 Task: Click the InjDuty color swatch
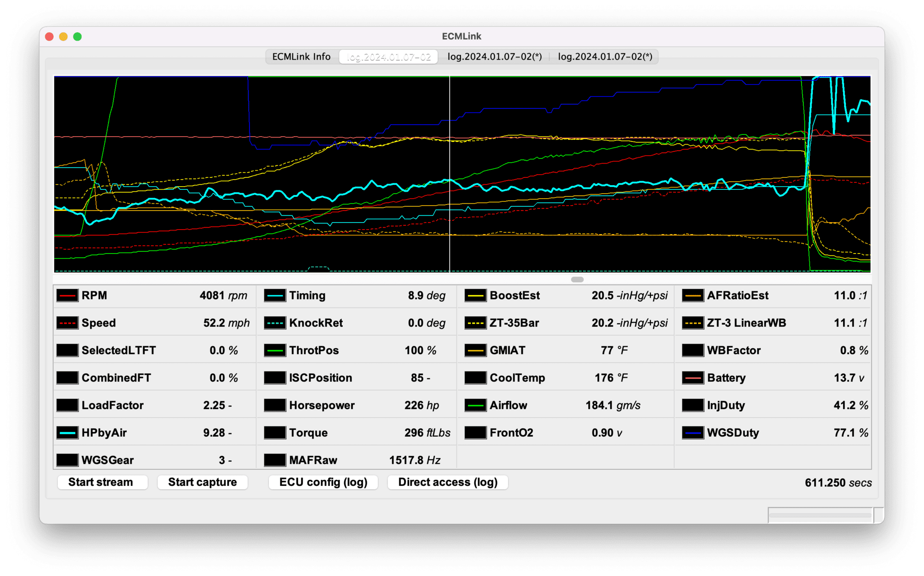[x=693, y=405]
